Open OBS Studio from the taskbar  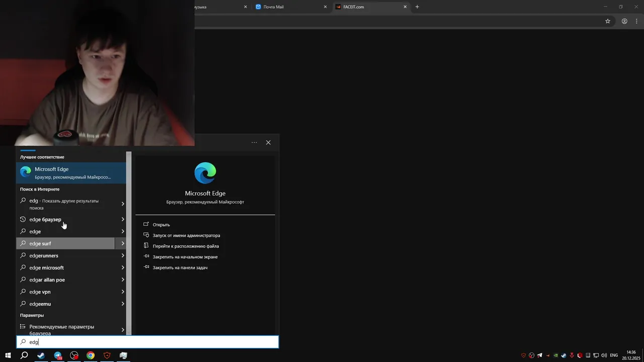74,355
